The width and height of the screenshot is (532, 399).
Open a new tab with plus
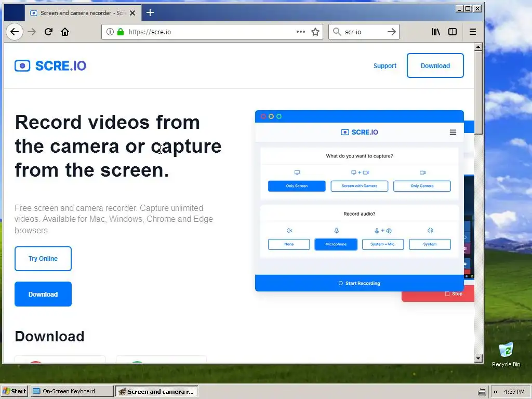click(x=150, y=13)
